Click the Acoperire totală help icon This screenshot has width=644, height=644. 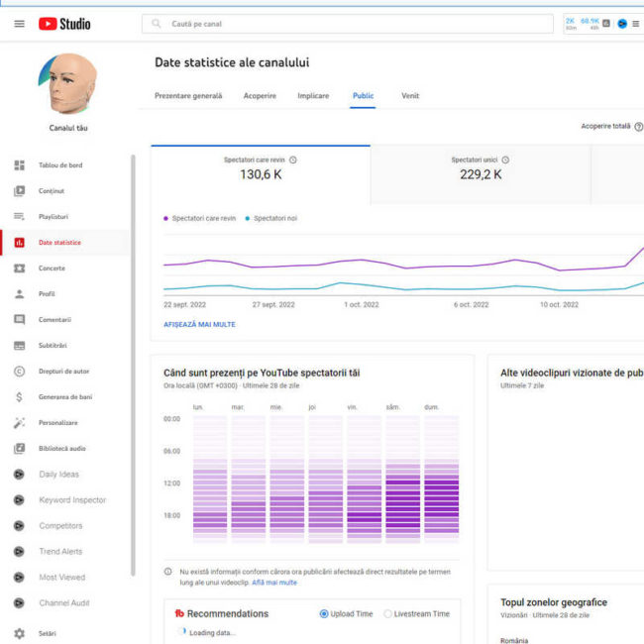tap(639, 127)
